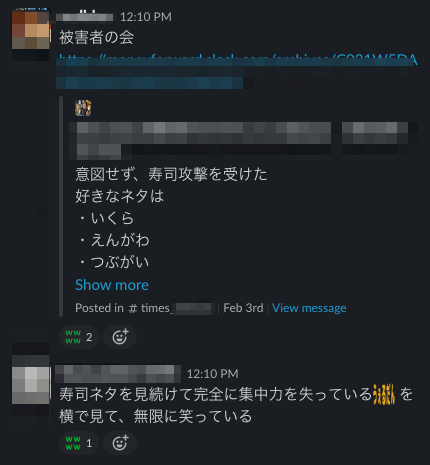Click the first message's 12:10 PM timestamp
430x465 pixels.
pos(146,17)
